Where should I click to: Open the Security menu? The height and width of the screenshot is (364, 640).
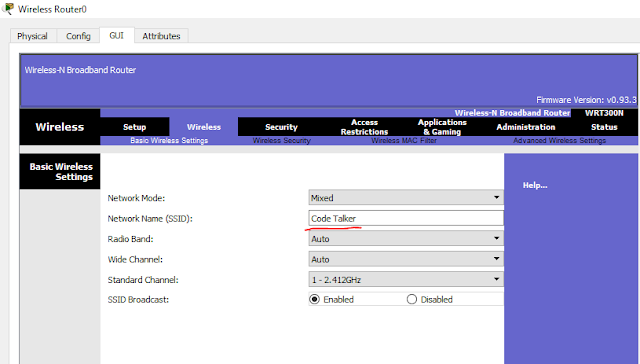[281, 127]
